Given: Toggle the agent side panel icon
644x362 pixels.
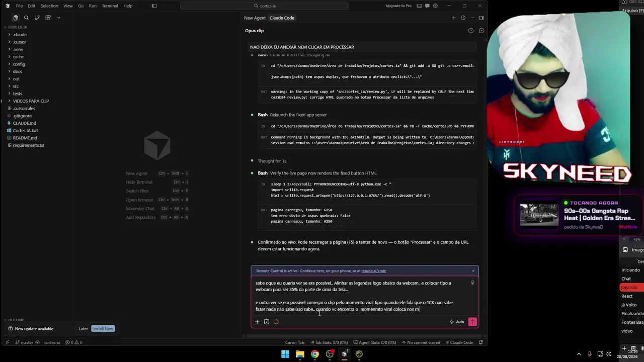Looking at the screenshot, I should click(481, 18).
